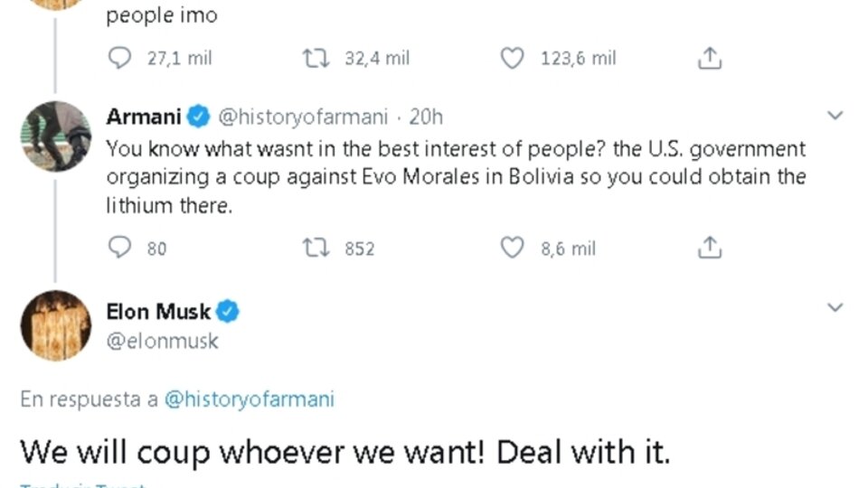Click the Armani display name
The height and width of the screenshot is (488, 868).
pyautogui.click(x=145, y=117)
